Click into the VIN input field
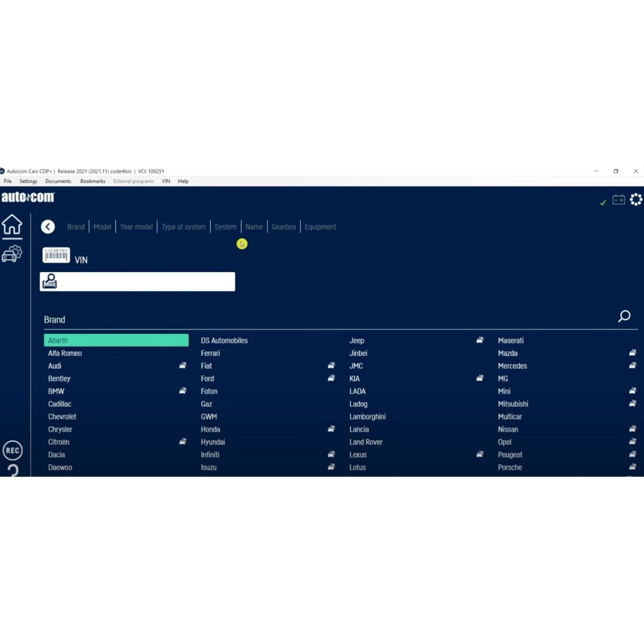The image size is (644, 644). (145, 282)
